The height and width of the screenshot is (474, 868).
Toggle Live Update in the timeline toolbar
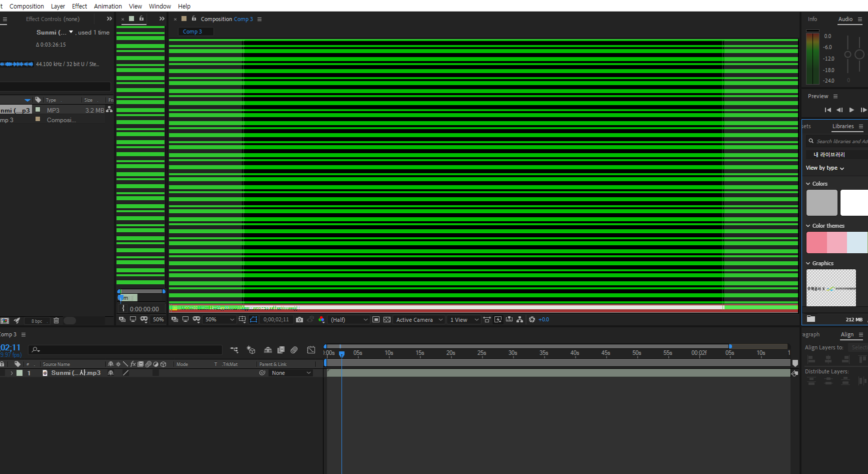[498, 319]
